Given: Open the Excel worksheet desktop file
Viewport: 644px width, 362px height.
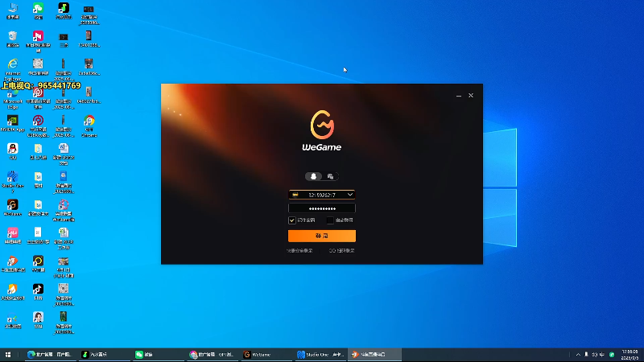Looking at the screenshot, I should tap(64, 238).
